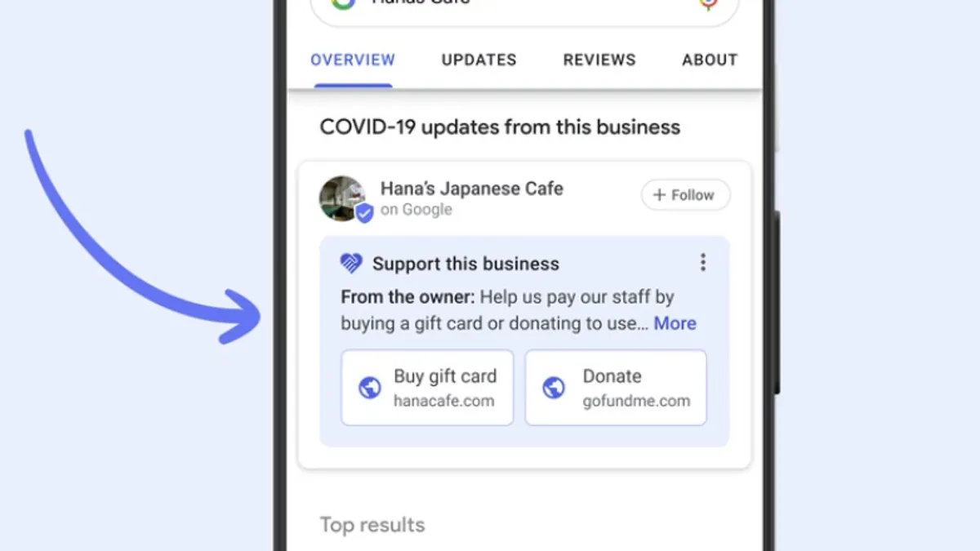
Task: Tap the Maps pin icon in search bar
Action: (709, 3)
